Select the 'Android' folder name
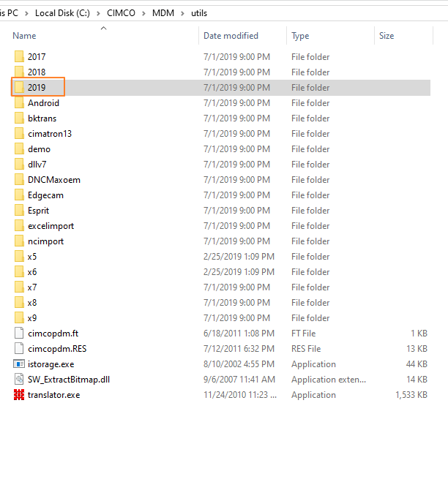This screenshot has height=482, width=448. 43,102
